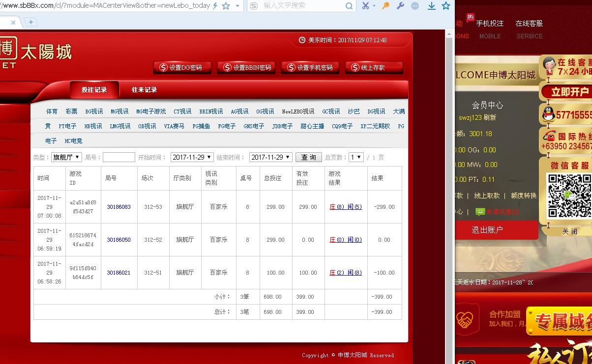Open the 开始时间 date dropdown

click(x=192, y=157)
